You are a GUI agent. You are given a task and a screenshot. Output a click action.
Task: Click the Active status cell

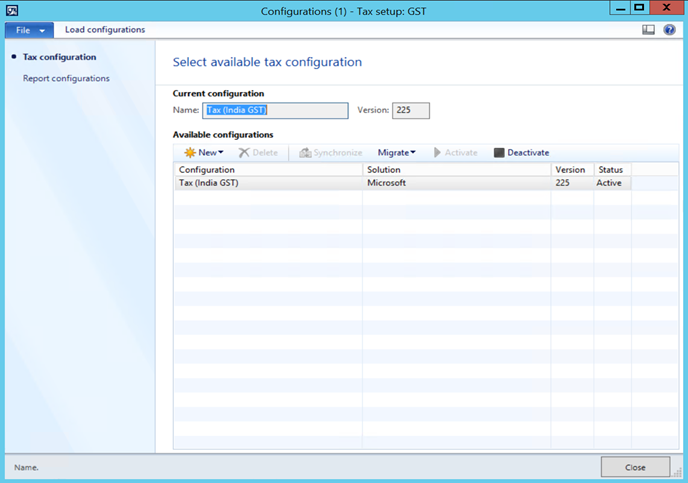(x=613, y=183)
